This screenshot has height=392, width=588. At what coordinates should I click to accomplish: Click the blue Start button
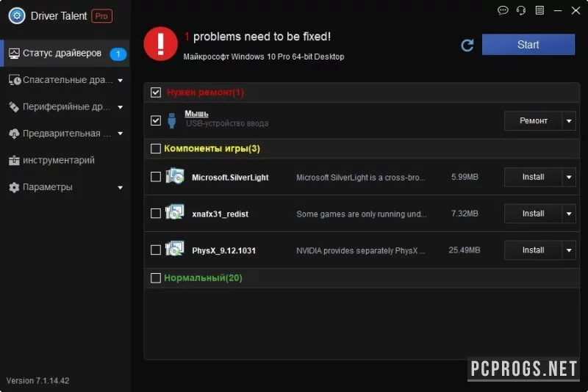pyautogui.click(x=528, y=45)
